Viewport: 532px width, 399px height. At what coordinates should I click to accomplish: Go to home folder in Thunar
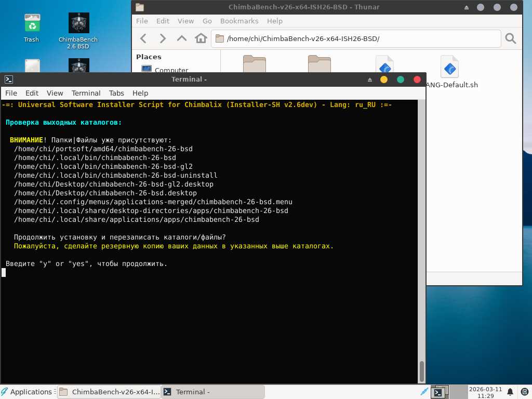pos(201,38)
